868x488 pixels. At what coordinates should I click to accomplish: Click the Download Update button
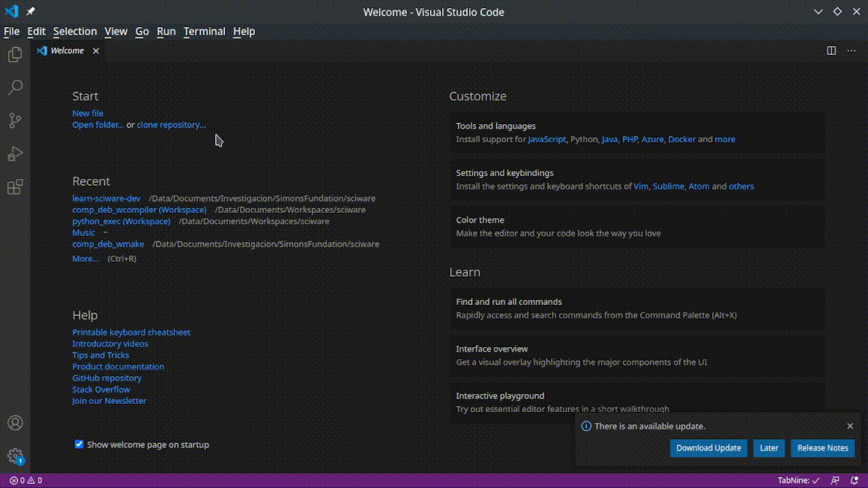tap(708, 448)
